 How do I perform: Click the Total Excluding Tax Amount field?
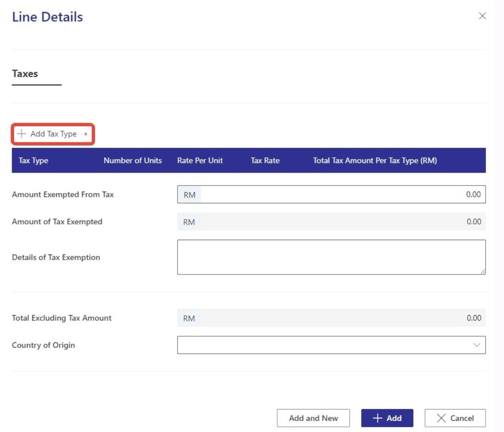coord(331,318)
